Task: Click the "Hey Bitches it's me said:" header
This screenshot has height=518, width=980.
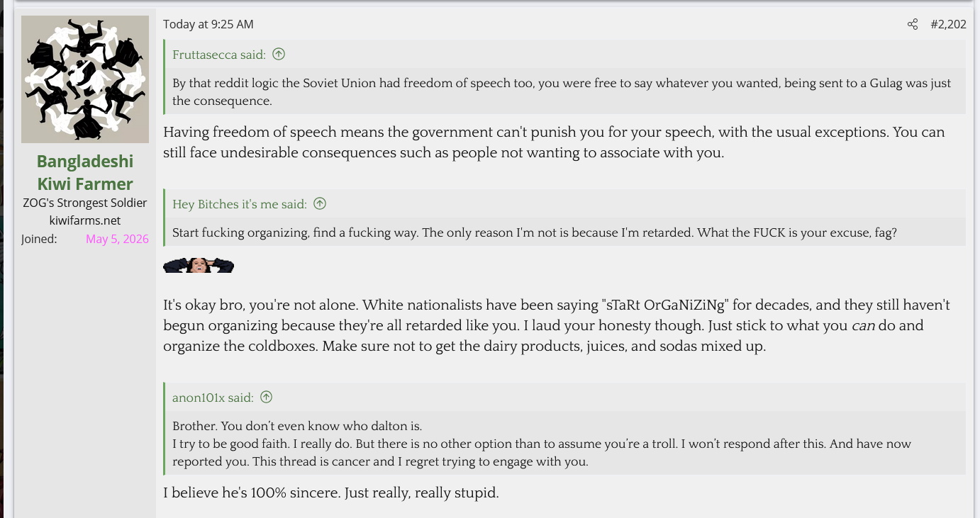Action: 240,203
